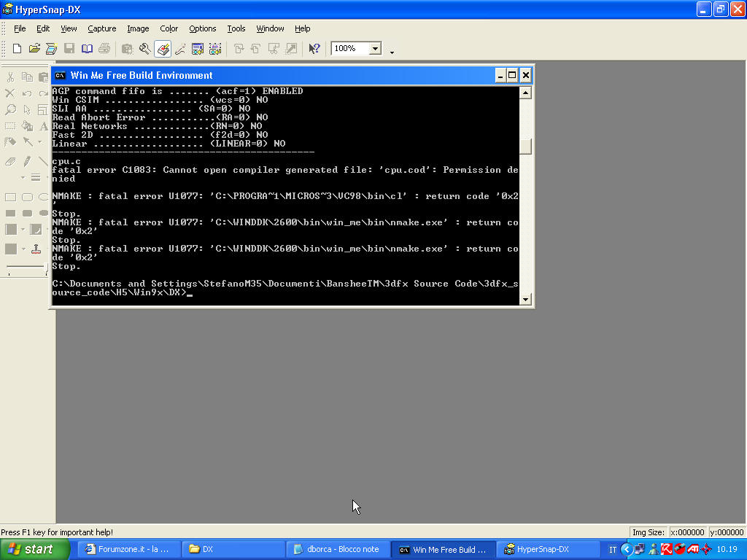
Task: Open the File menu
Action: [x=20, y=28]
